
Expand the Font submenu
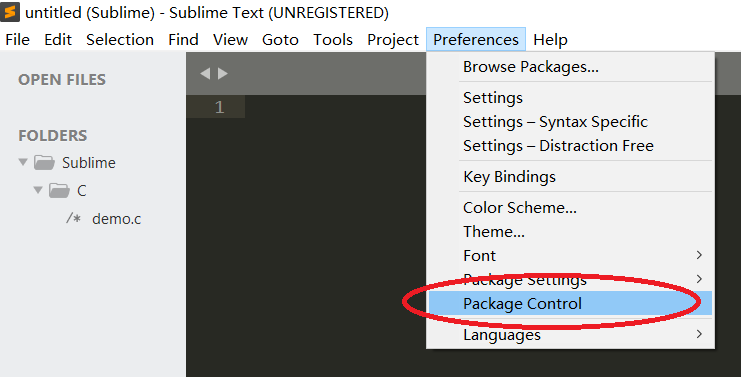570,256
